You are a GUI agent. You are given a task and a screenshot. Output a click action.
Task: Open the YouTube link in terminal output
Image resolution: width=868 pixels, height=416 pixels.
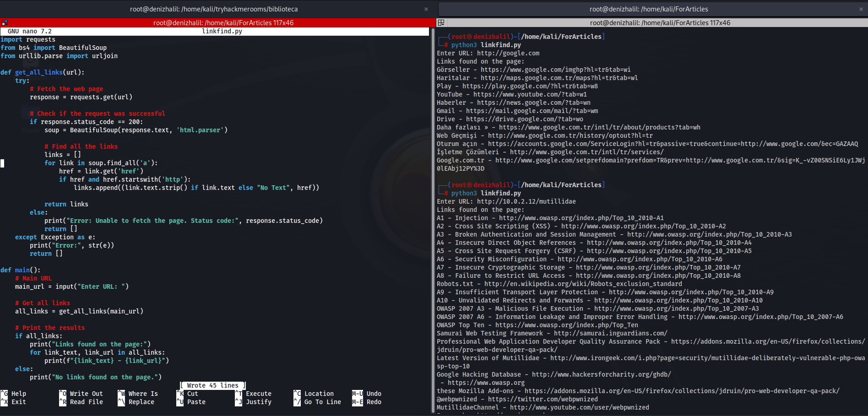(530, 94)
